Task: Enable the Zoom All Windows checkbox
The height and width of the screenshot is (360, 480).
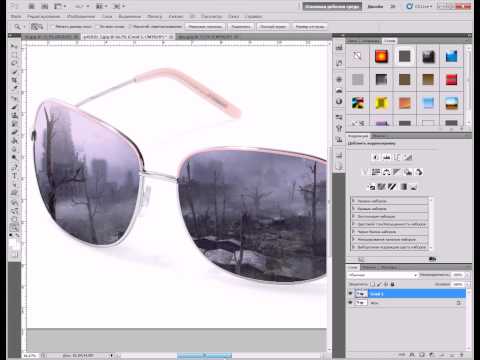Action: (98, 26)
